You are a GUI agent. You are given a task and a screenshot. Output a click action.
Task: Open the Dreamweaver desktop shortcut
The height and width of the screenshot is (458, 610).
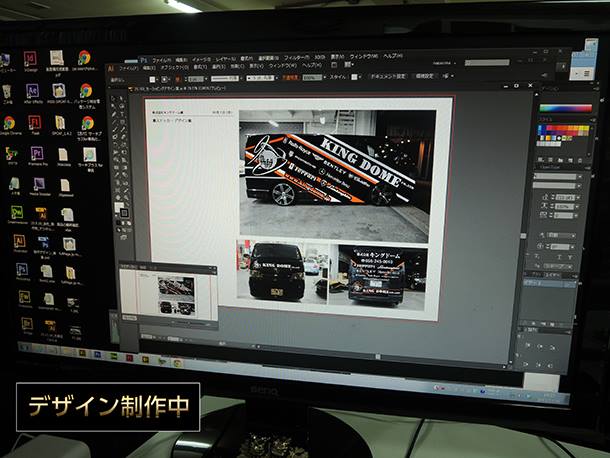(x=17, y=212)
